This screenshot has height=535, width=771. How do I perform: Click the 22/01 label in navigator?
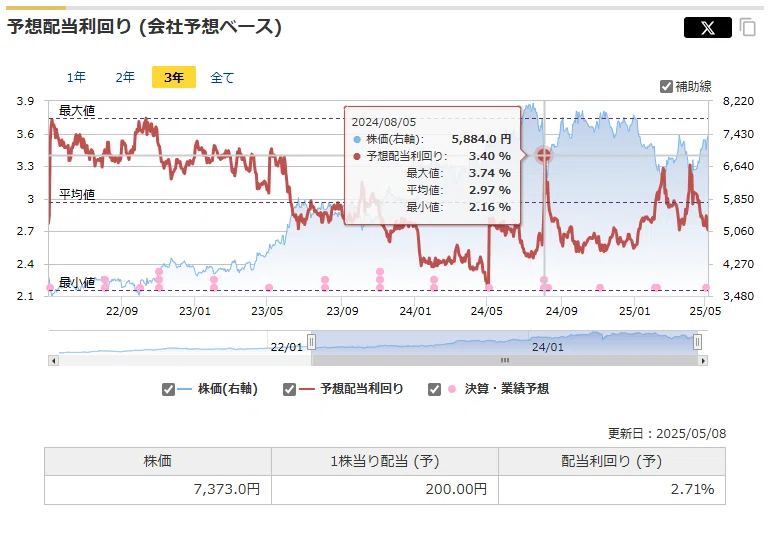coord(287,347)
